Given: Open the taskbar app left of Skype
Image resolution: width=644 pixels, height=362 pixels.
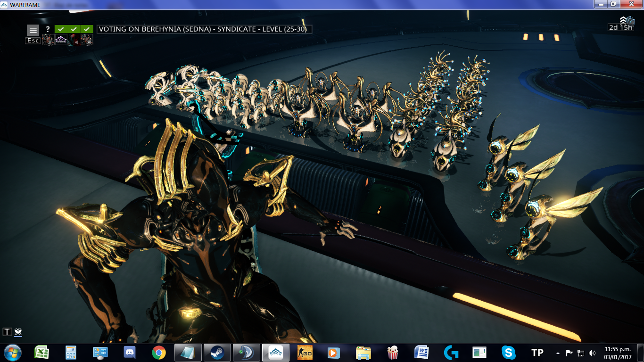Looking at the screenshot, I should coord(479,352).
